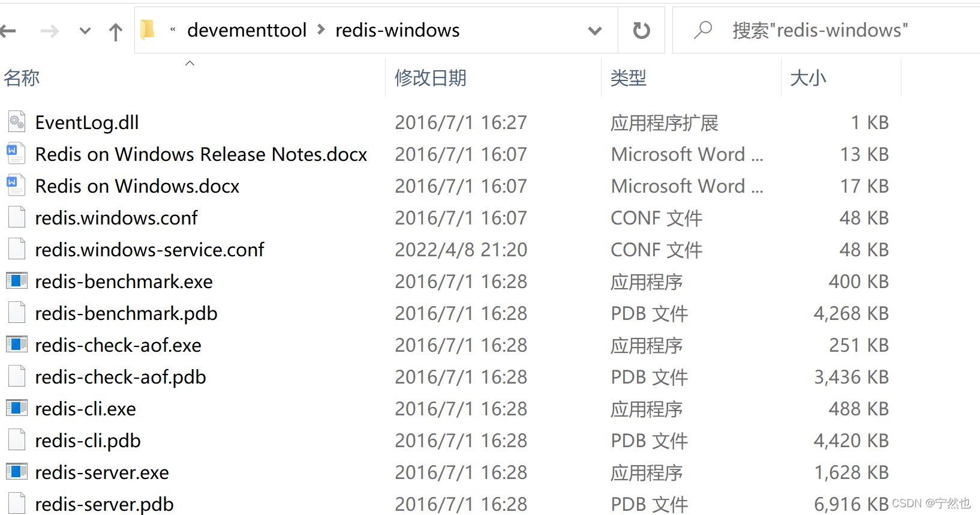Sort files by 修改日期 column header
Screen dimensions: 980x515
pyautogui.click(x=430, y=78)
